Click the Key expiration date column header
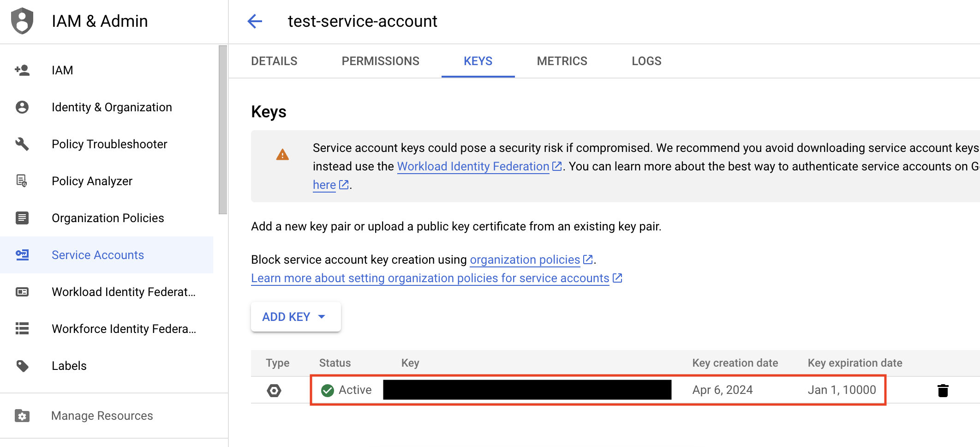Screen dimensions: 980x447 855,363
